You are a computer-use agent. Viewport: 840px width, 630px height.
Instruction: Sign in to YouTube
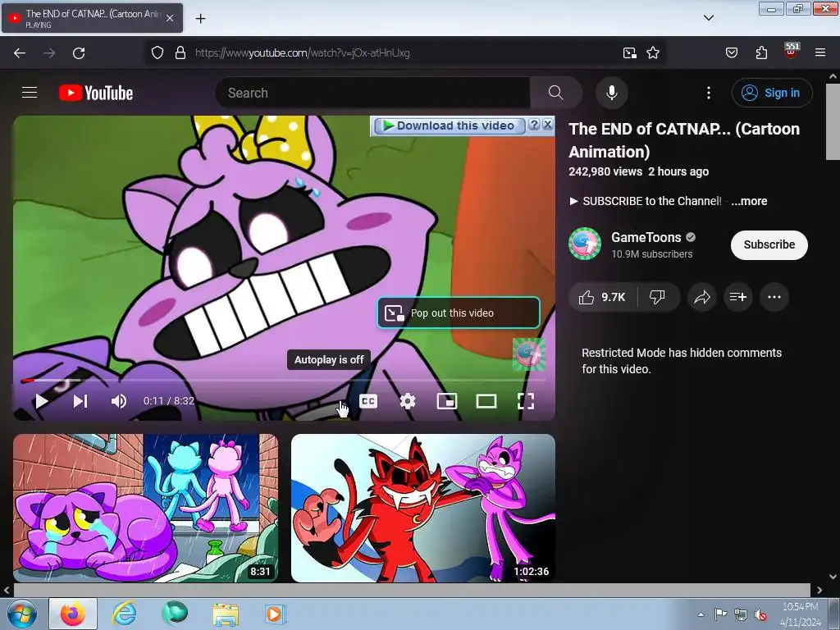point(772,93)
